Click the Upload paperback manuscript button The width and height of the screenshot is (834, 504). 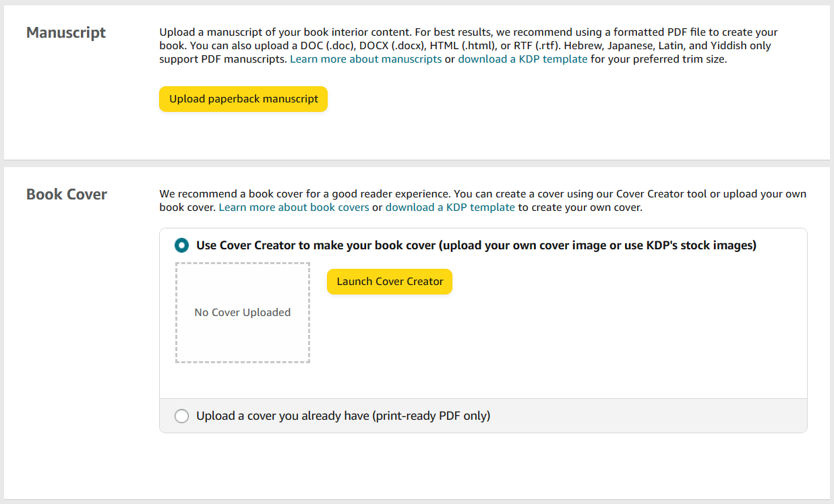point(243,99)
